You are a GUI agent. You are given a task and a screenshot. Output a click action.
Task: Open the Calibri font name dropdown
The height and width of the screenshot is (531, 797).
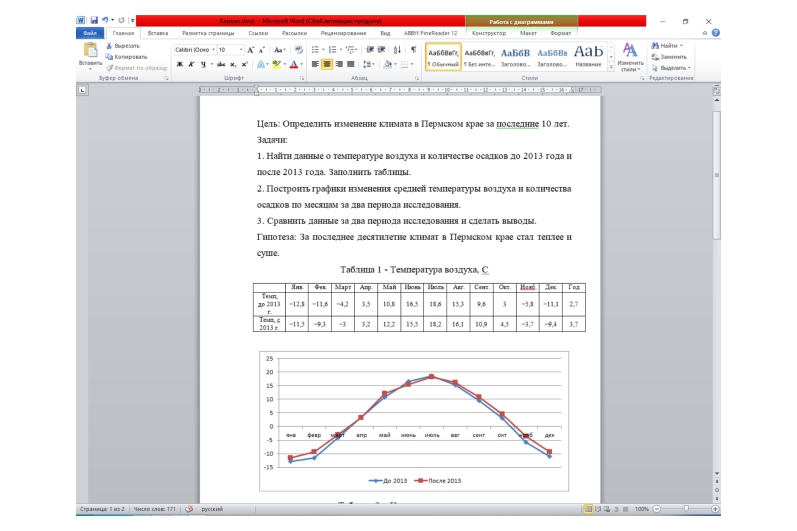coord(213,50)
